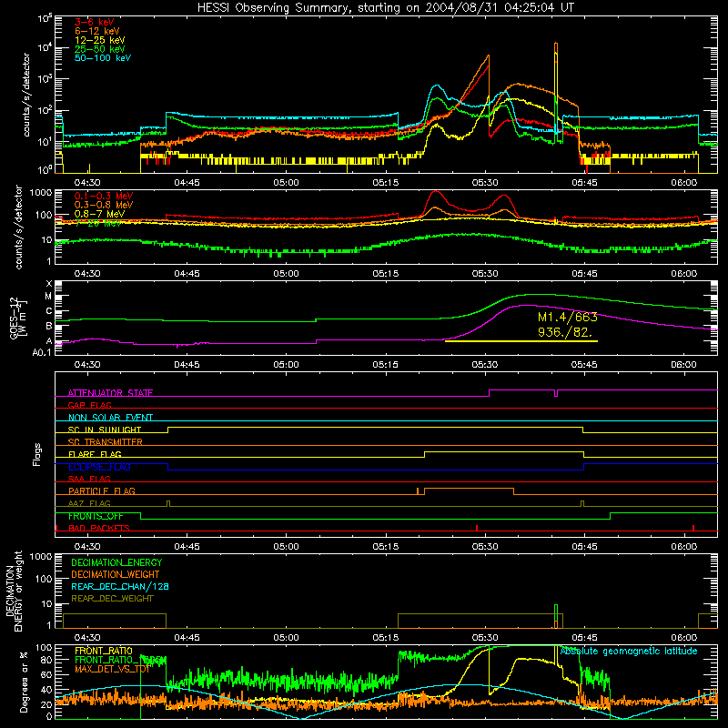Viewport: 728px width, 728px height.
Task: Click the 936./82. position annotation
Action: 565,332
